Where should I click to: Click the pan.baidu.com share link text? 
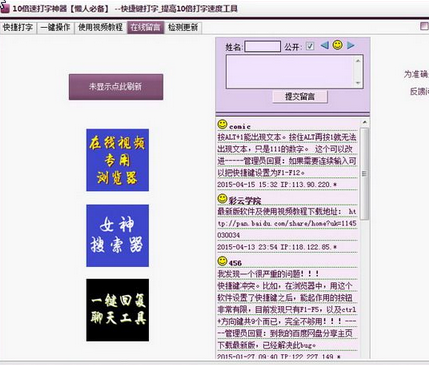[x=287, y=223]
